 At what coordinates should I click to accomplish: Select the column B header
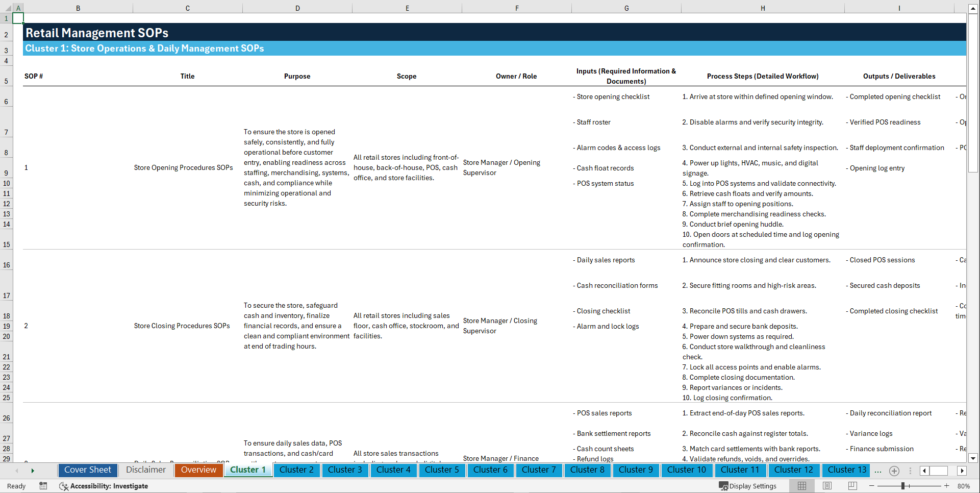click(78, 8)
